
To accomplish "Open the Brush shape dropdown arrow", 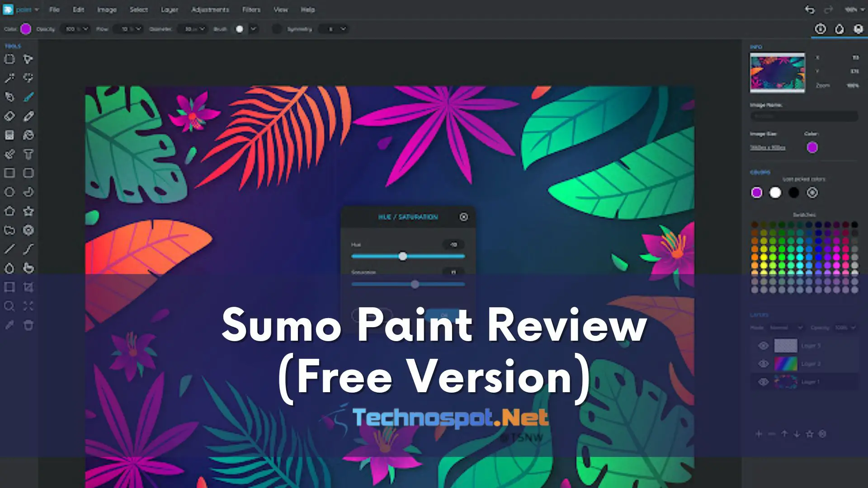I will 254,29.
